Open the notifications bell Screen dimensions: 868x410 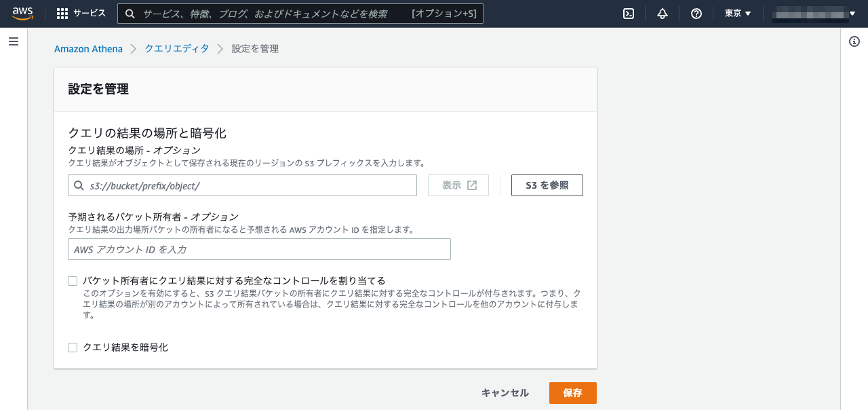[663, 14]
